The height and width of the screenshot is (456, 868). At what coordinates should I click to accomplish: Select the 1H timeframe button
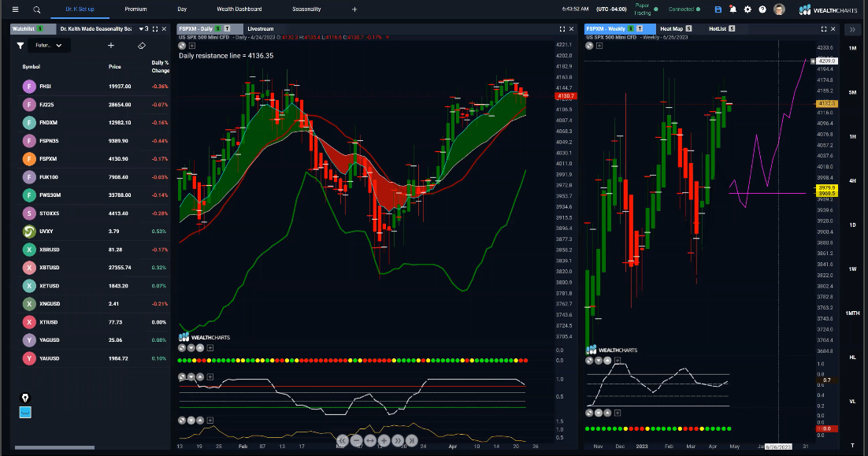pyautogui.click(x=852, y=137)
